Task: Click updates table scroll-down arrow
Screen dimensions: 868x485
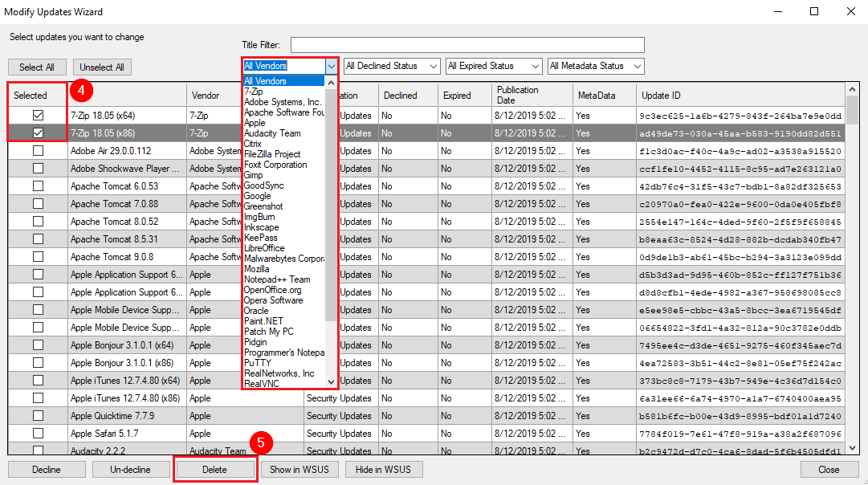Action: [x=852, y=448]
